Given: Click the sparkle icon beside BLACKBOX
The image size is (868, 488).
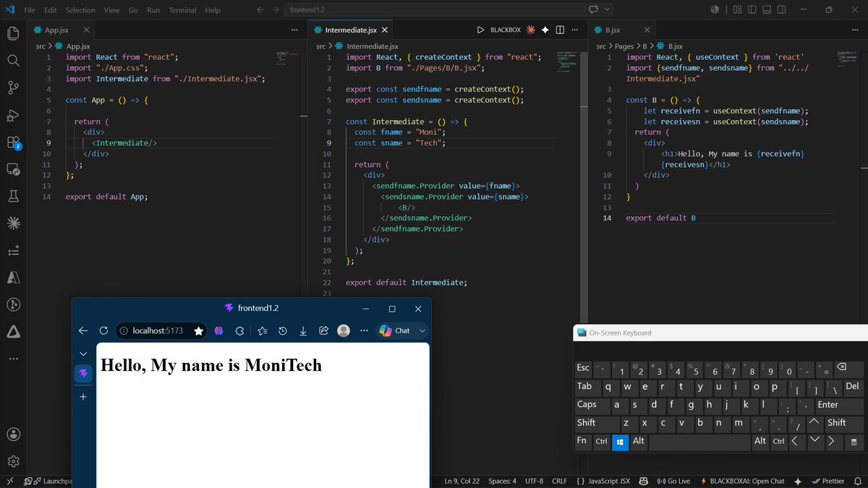Looking at the screenshot, I should 545,30.
